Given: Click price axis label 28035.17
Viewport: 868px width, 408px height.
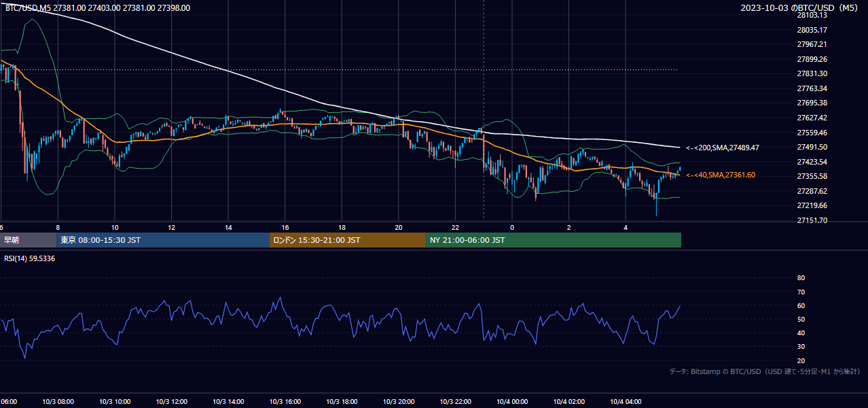Looking at the screenshot, I should (x=812, y=30).
